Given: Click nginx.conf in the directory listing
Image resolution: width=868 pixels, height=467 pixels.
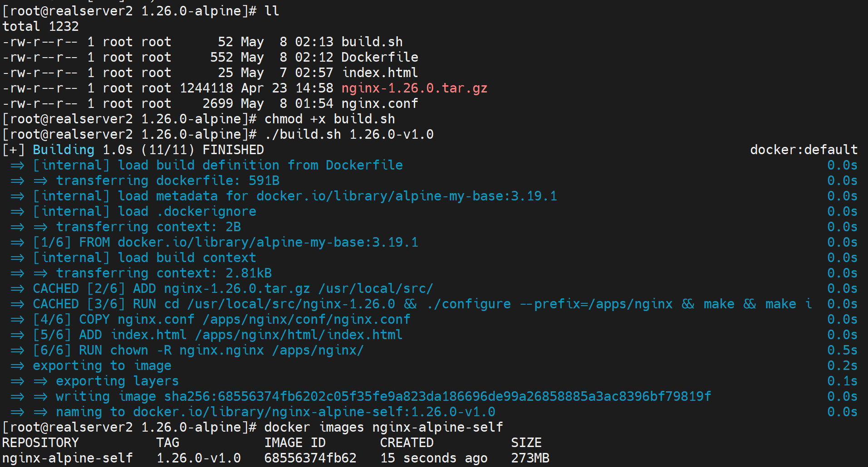Looking at the screenshot, I should pos(379,103).
